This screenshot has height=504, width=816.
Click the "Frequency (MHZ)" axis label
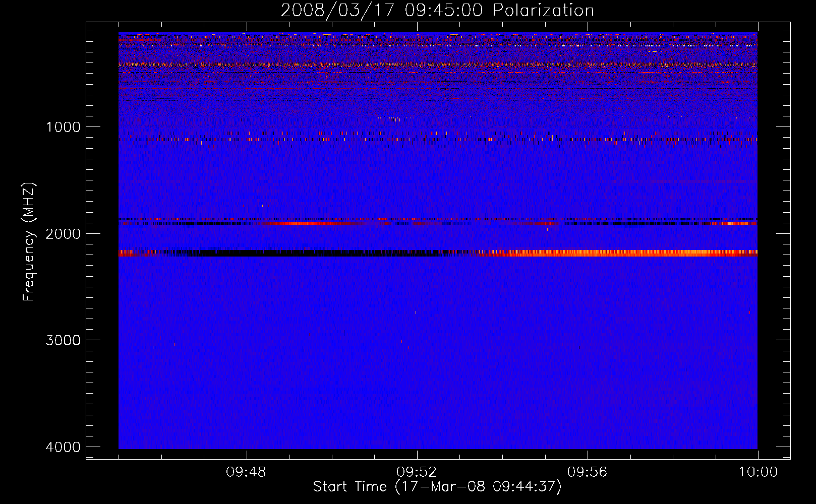29,242
